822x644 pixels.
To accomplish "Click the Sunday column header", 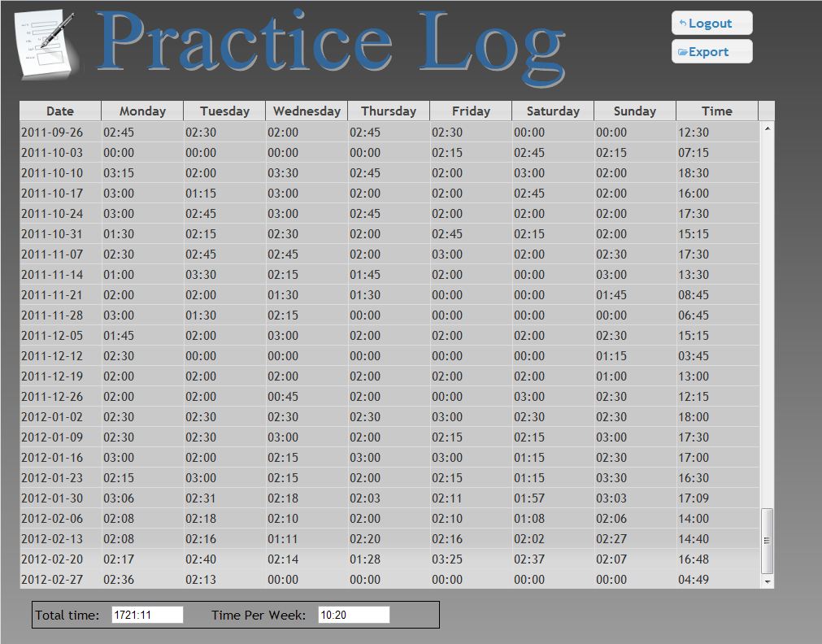I will click(635, 111).
